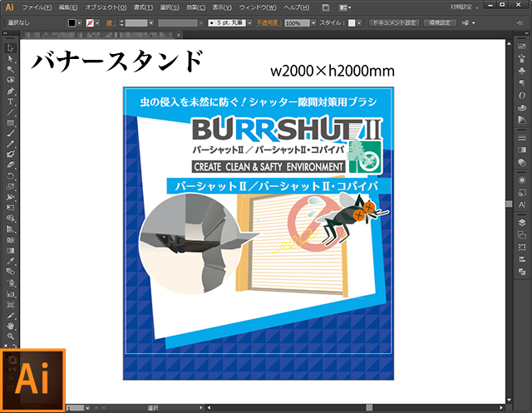Expand the stroke color dropdown arrow
Image resolution: width=532 pixels, height=413 pixels.
(97, 23)
